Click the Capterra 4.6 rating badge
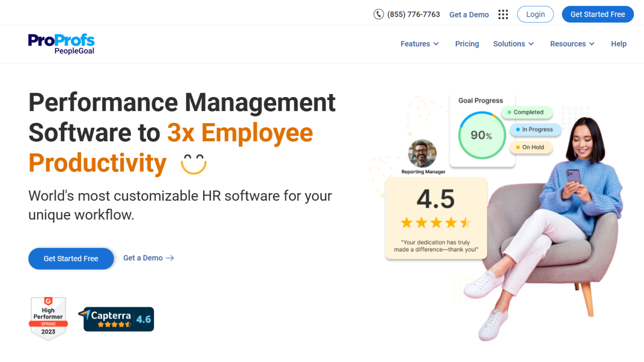This screenshot has width=644, height=362. [116, 319]
